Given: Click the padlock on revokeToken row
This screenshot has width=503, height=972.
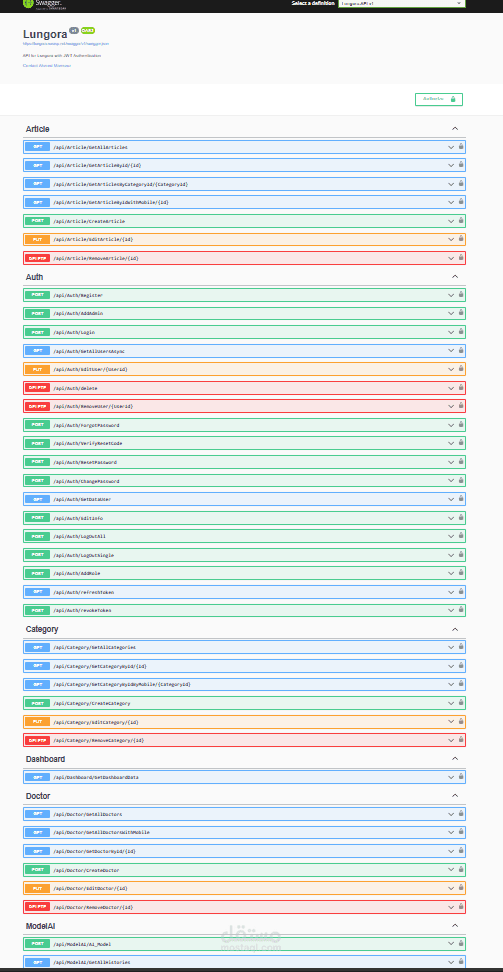Looking at the screenshot, I should [x=461, y=610].
